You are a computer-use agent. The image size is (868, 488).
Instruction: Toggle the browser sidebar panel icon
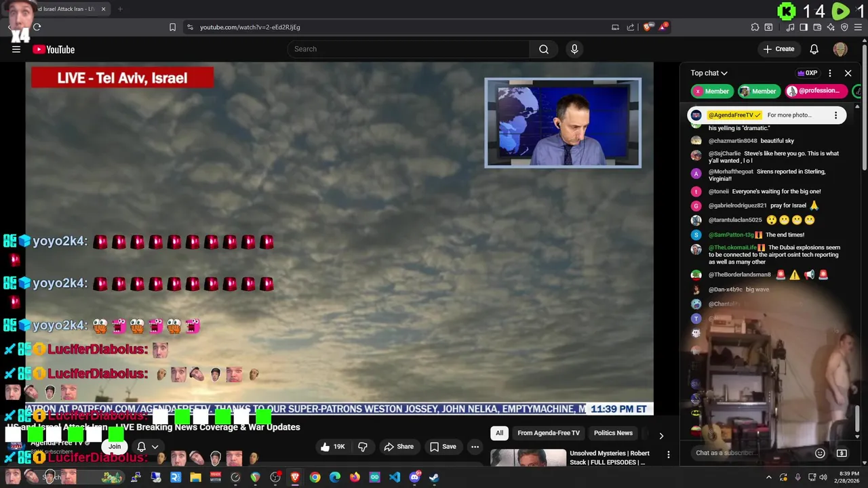[804, 27]
